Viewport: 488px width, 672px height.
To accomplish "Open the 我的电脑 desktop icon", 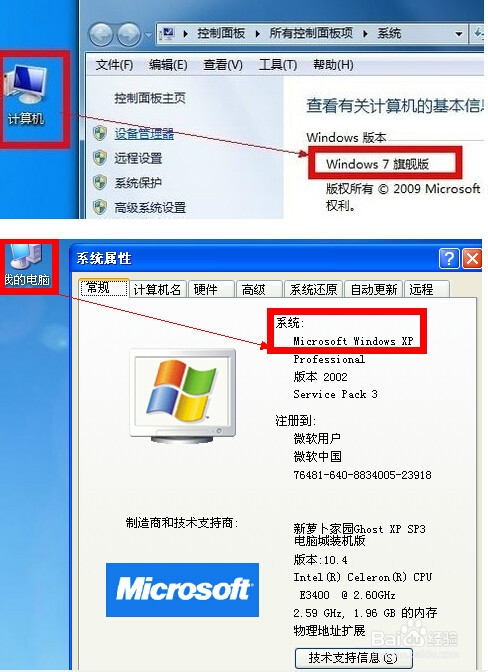I will pyautogui.click(x=27, y=266).
